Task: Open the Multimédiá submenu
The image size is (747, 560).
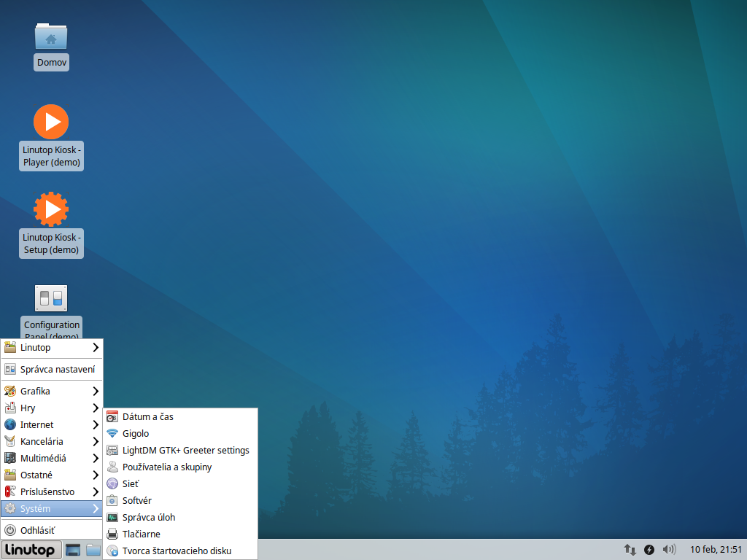Action: point(52,458)
